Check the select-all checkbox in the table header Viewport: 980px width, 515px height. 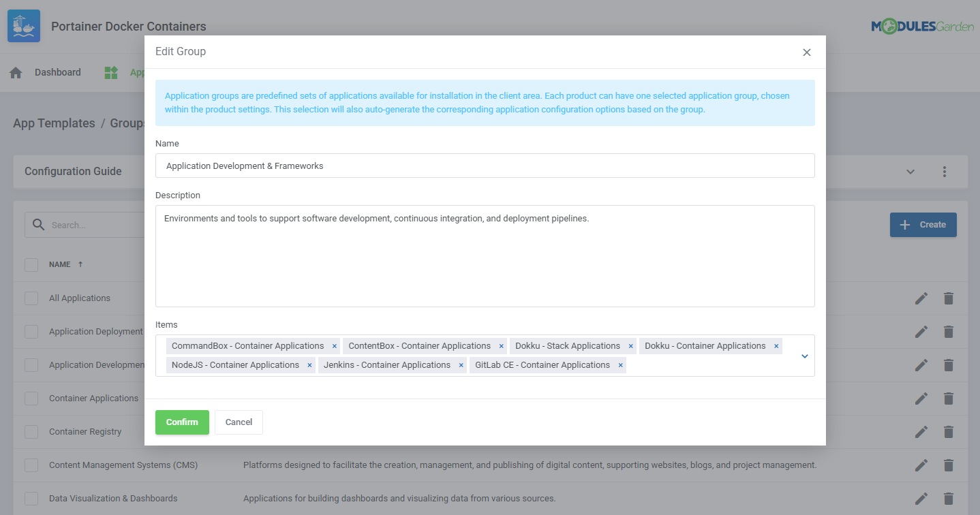click(31, 264)
